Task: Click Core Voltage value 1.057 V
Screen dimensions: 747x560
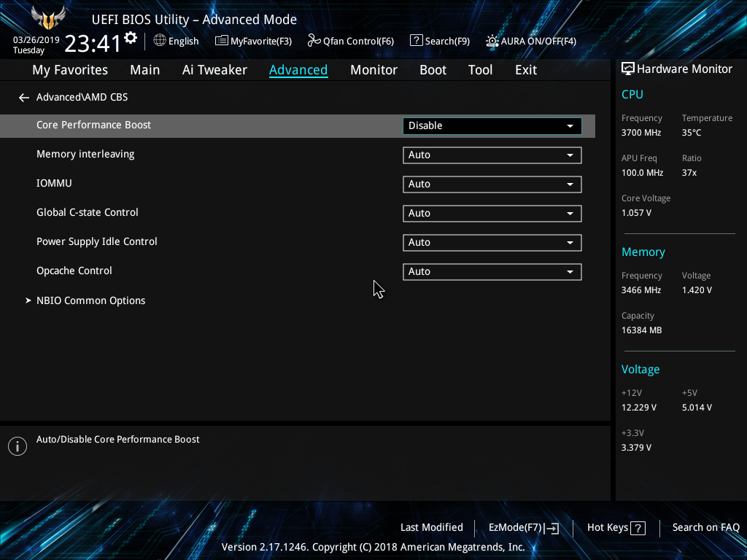Action: tap(636, 213)
